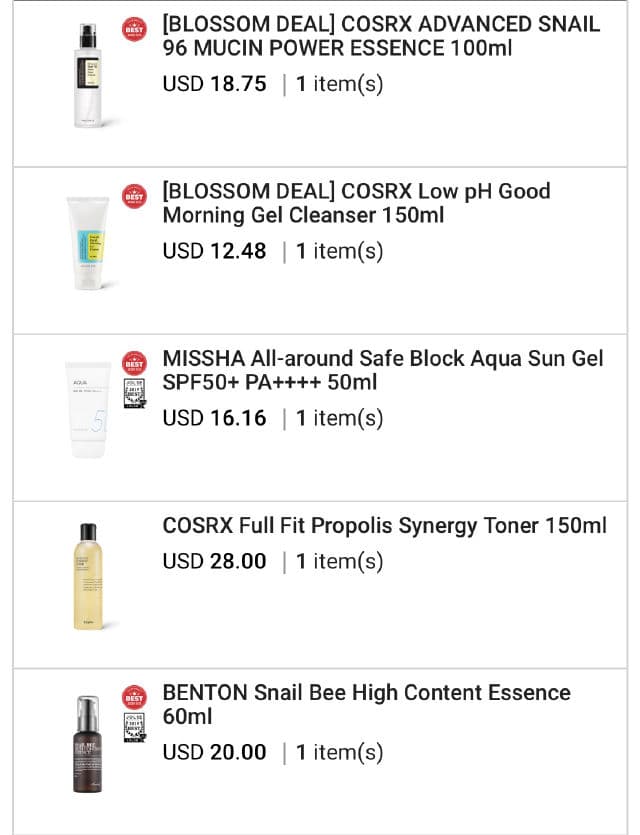Open the BENTON Snail Bee Essence bottle image
Image resolution: width=640 pixels, height=835 pixels.
(x=88, y=743)
